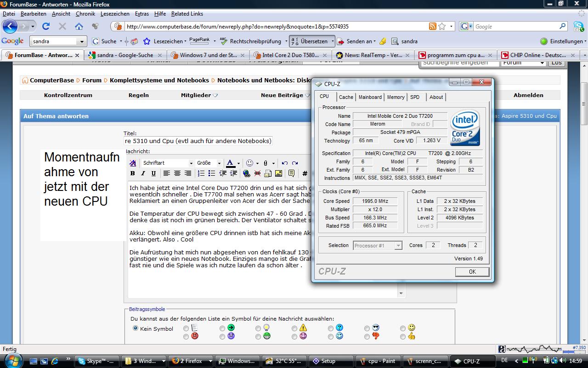Select the 'Kein Symbol' radio button
The width and height of the screenshot is (588, 368).
pyautogui.click(x=136, y=328)
